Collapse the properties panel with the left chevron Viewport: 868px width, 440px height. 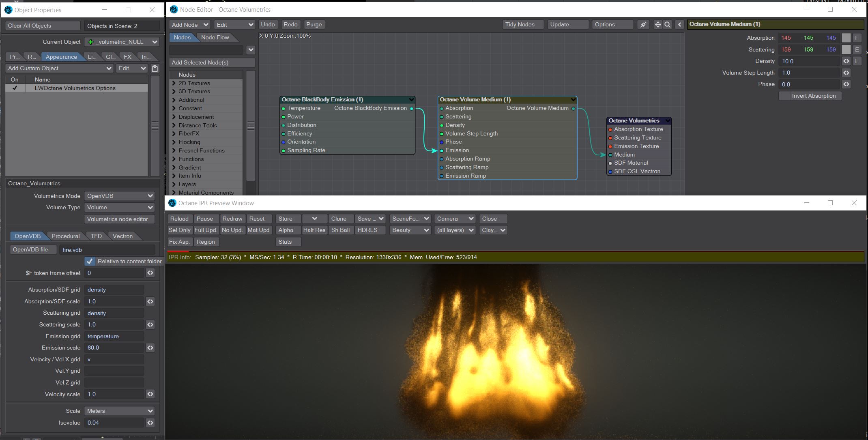coord(680,25)
